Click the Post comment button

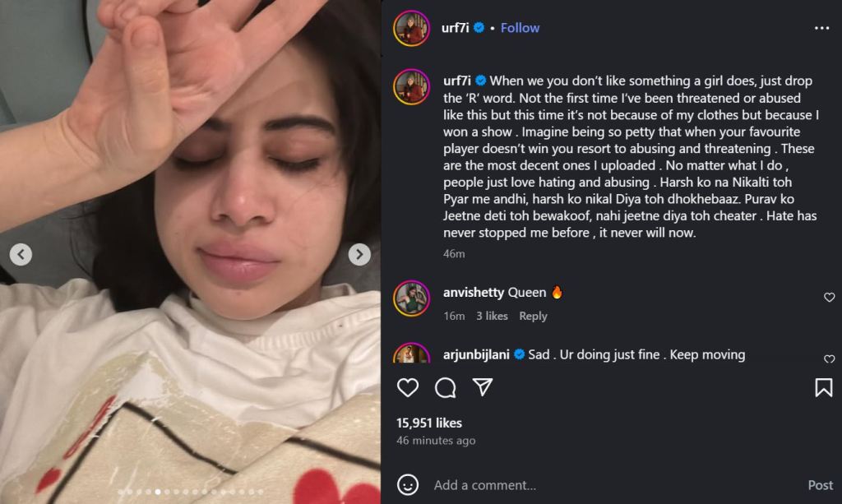820,485
